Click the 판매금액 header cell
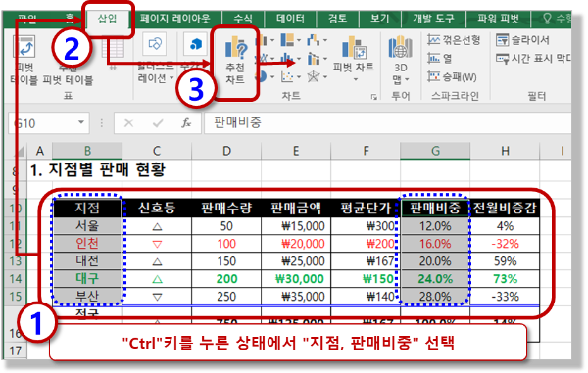This screenshot has width=588, height=373. coord(296,208)
